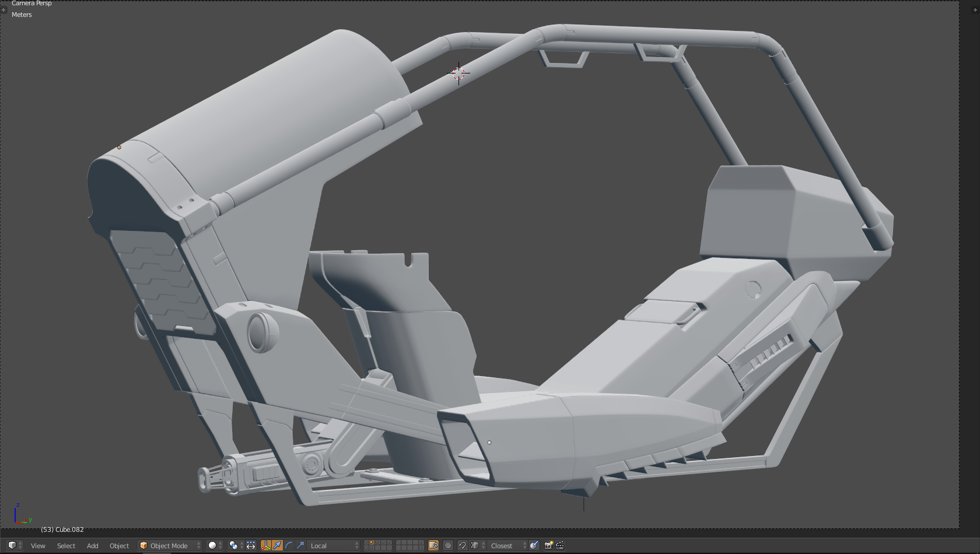The width and height of the screenshot is (980, 554).
Task: Click the 3D cursor crosshair in viewport
Action: [459, 73]
